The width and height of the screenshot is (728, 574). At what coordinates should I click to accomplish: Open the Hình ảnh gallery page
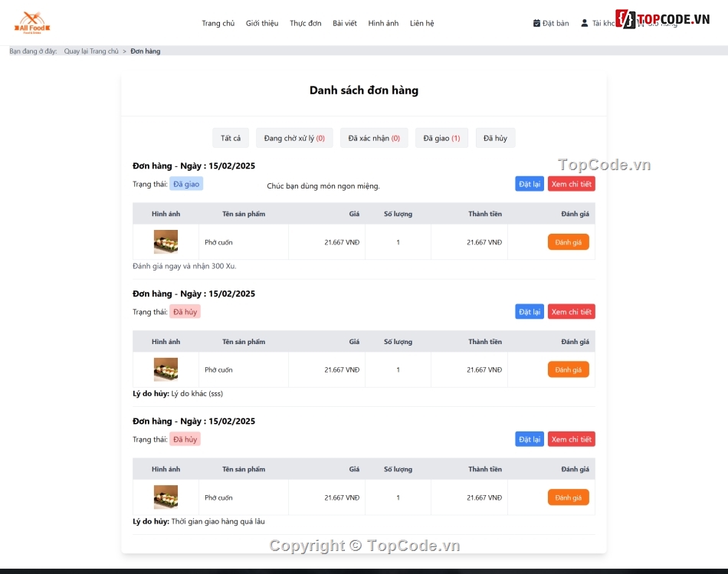(383, 23)
